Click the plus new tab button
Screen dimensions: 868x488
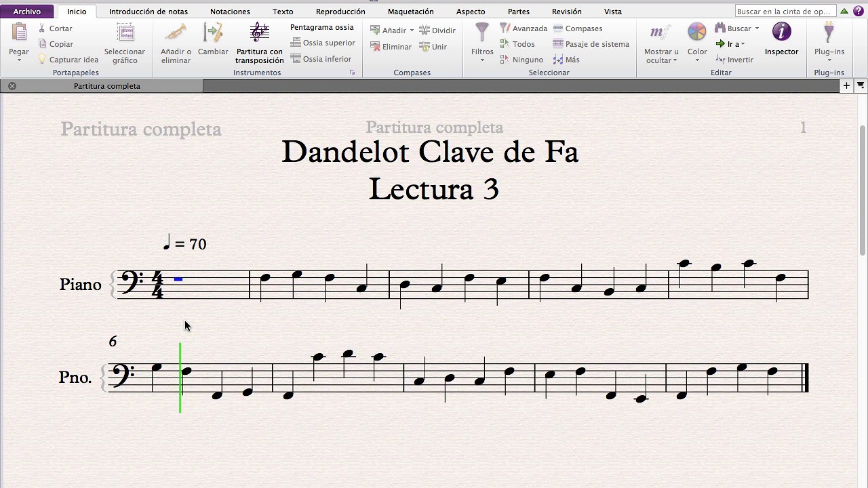coord(846,85)
